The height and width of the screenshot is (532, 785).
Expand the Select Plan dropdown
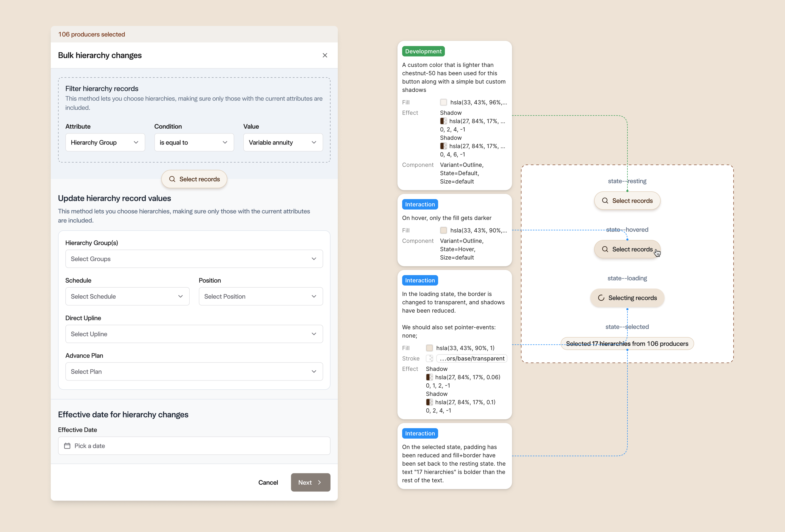[194, 372]
